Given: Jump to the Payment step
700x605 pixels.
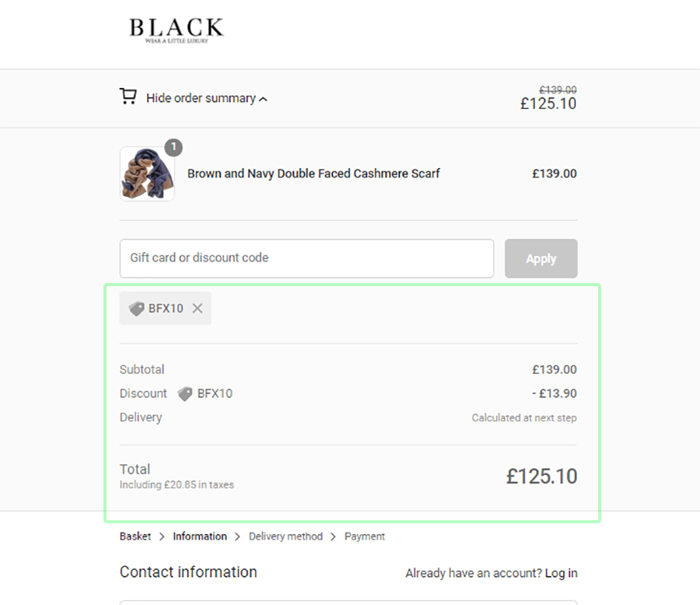Looking at the screenshot, I should 365,537.
